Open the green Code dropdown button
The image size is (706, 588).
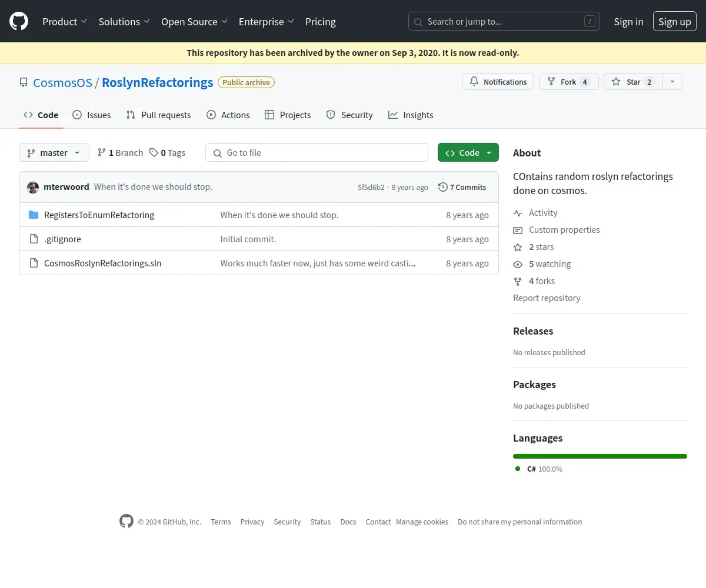[468, 152]
